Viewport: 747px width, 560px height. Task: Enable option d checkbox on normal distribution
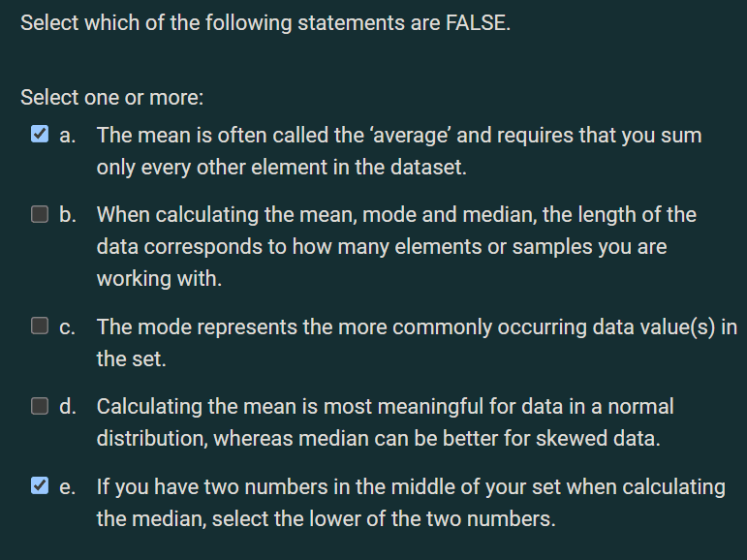40,406
